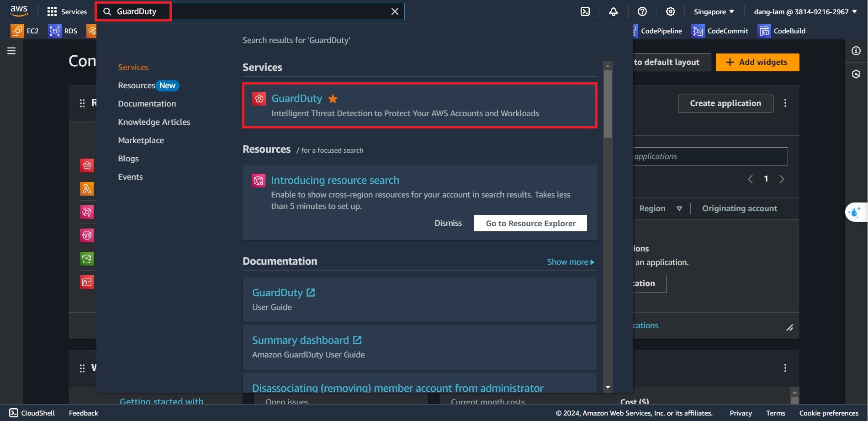This screenshot has height=421, width=868.
Task: Click Go to Resource Explorer button
Action: coord(530,223)
